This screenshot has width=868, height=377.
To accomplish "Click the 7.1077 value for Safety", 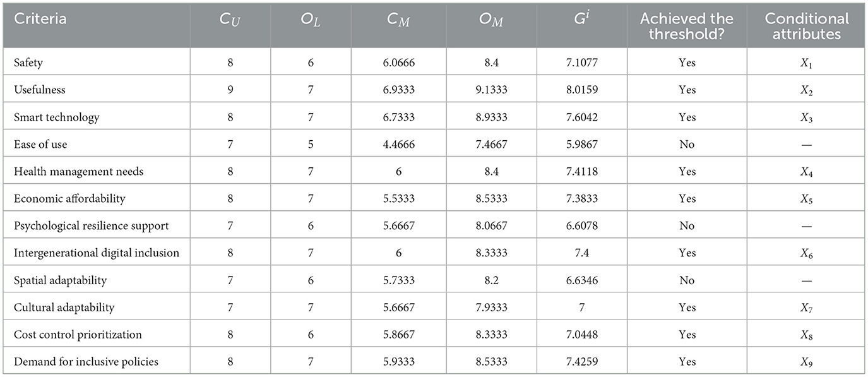I will tap(582, 63).
